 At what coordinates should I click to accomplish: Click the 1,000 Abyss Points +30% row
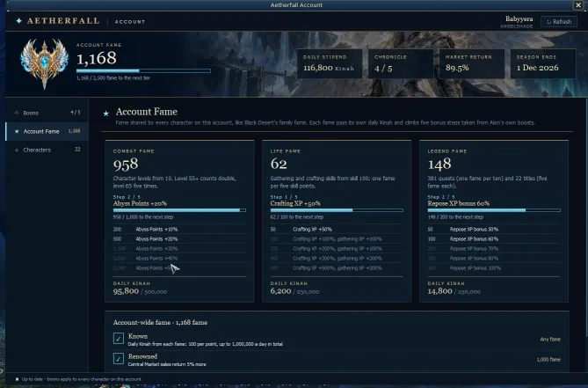179,249
